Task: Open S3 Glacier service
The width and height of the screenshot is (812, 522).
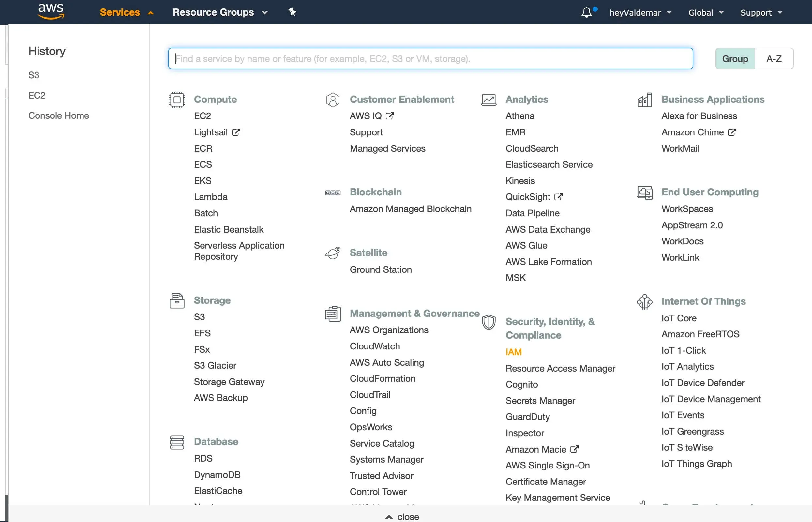Action: [215, 365]
